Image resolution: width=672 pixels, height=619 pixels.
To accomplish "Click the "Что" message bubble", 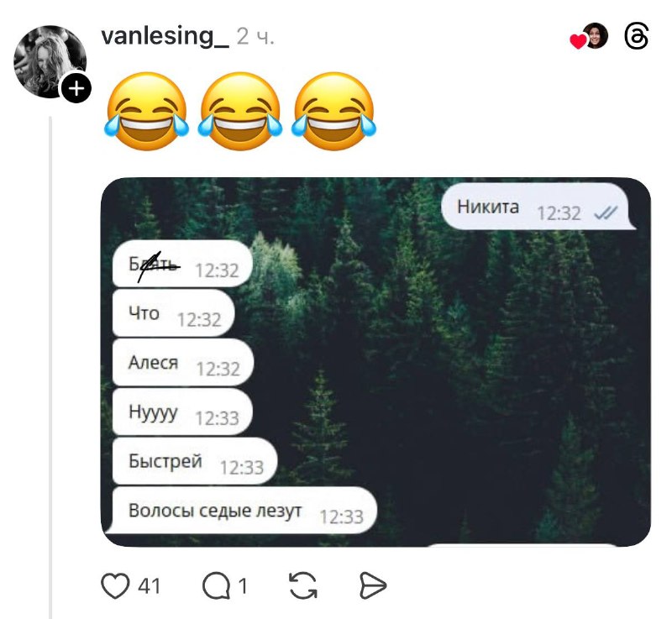I will point(172,315).
